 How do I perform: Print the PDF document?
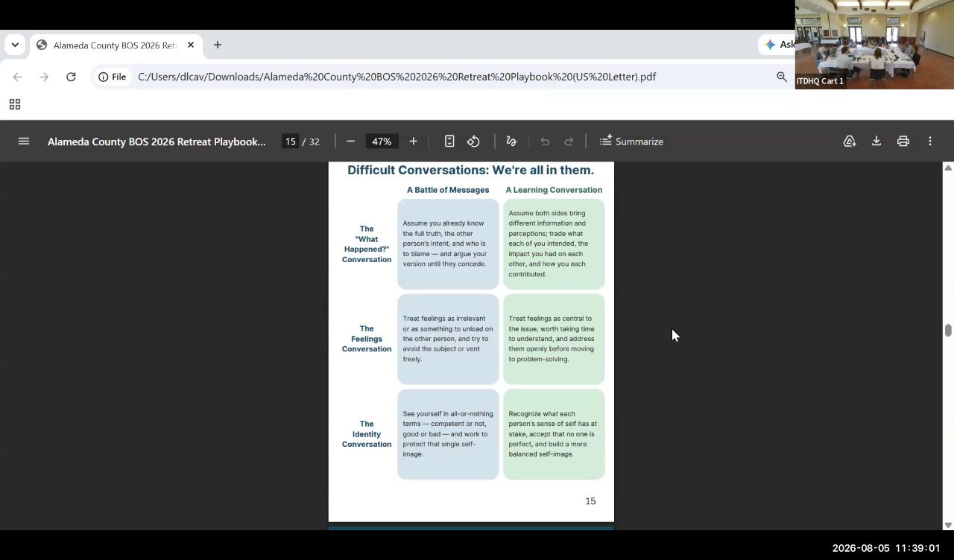(x=903, y=141)
